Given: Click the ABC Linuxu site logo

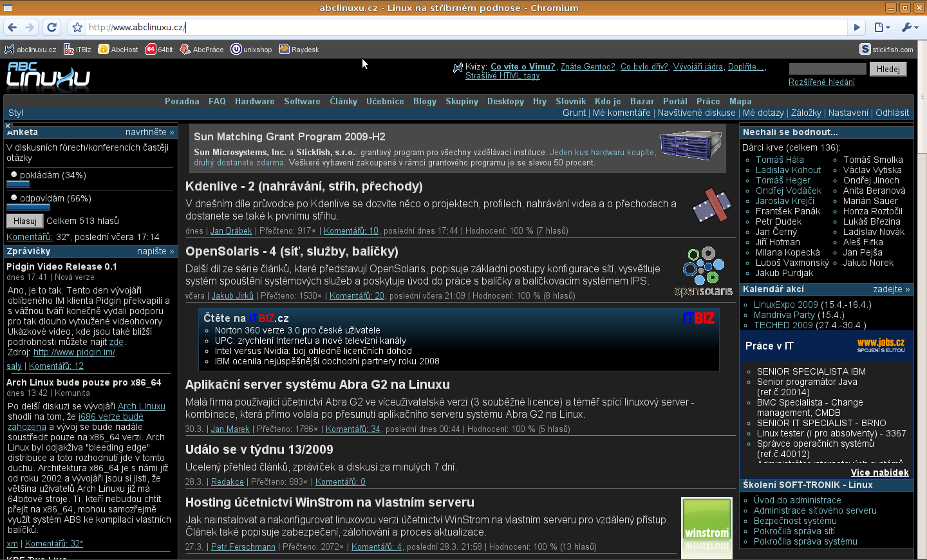Looking at the screenshot, I should pyautogui.click(x=48, y=75).
